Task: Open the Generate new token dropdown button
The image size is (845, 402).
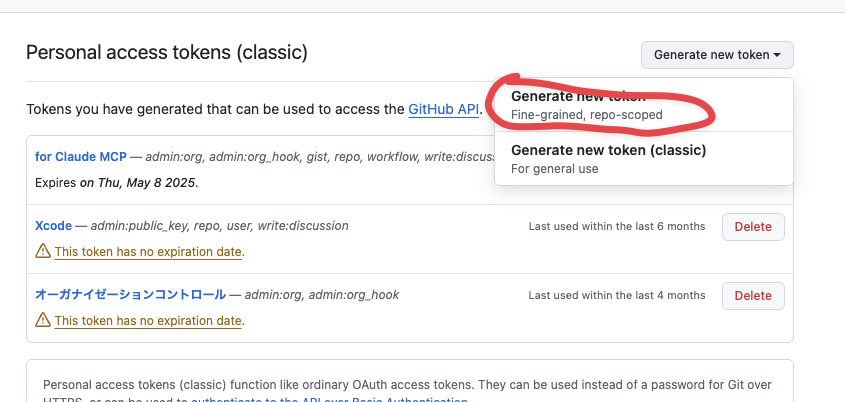Action: click(717, 54)
